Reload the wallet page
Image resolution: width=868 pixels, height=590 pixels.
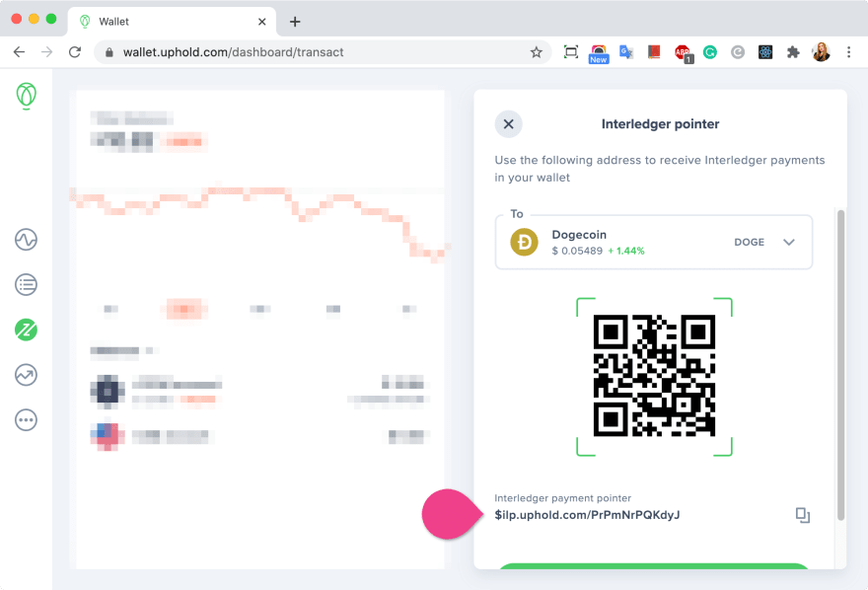(75, 52)
